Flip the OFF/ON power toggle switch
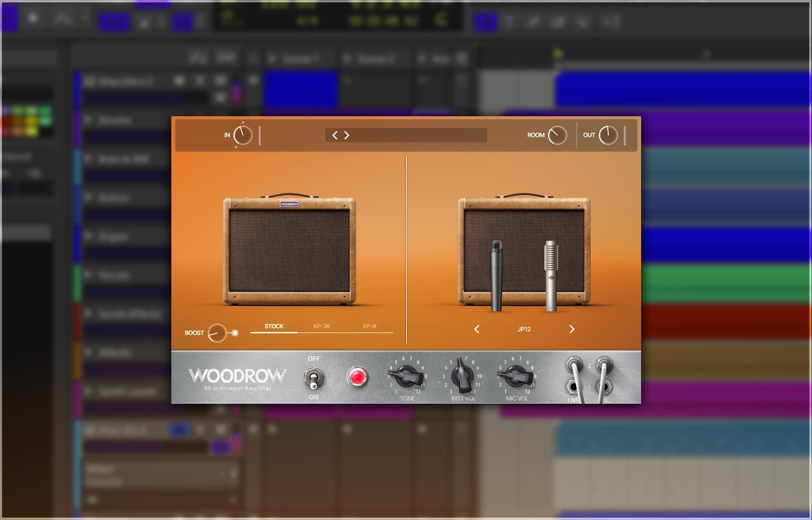The image size is (812, 520). coord(314,378)
